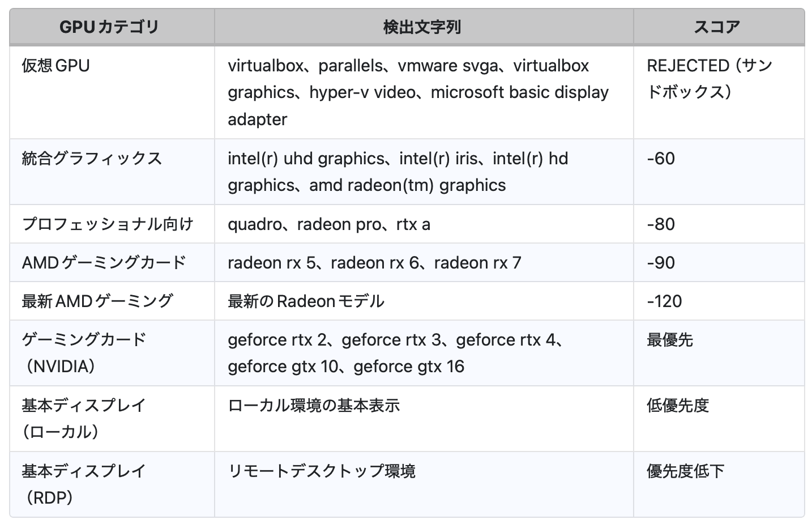This screenshot has width=812, height=528.
Task: Click the -60 score cell
Action: pyautogui.click(x=661, y=158)
